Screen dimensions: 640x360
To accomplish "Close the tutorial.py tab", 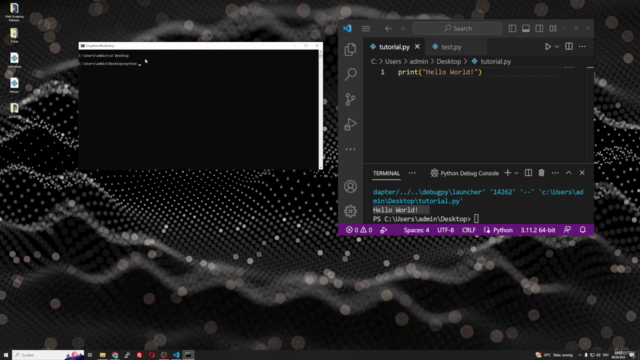I will (417, 47).
